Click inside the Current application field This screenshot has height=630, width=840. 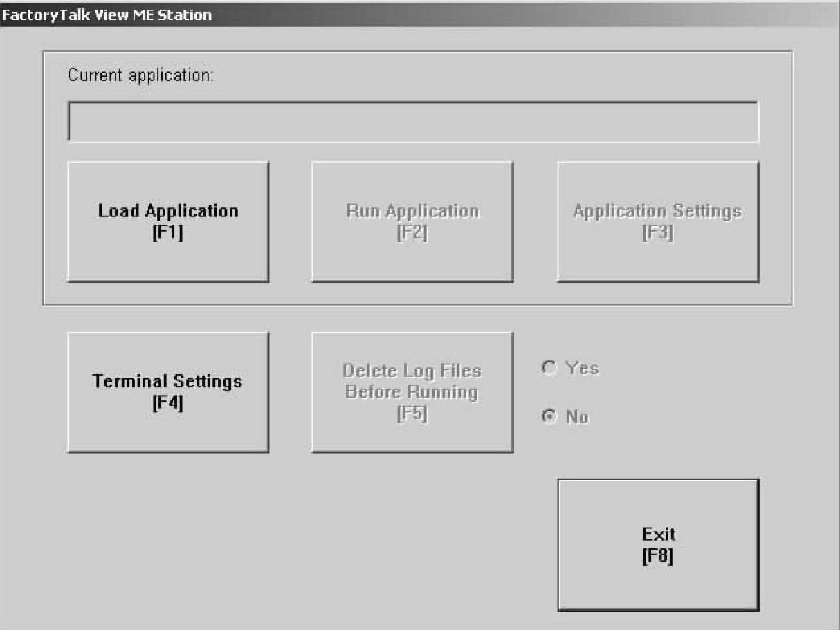coord(413,122)
